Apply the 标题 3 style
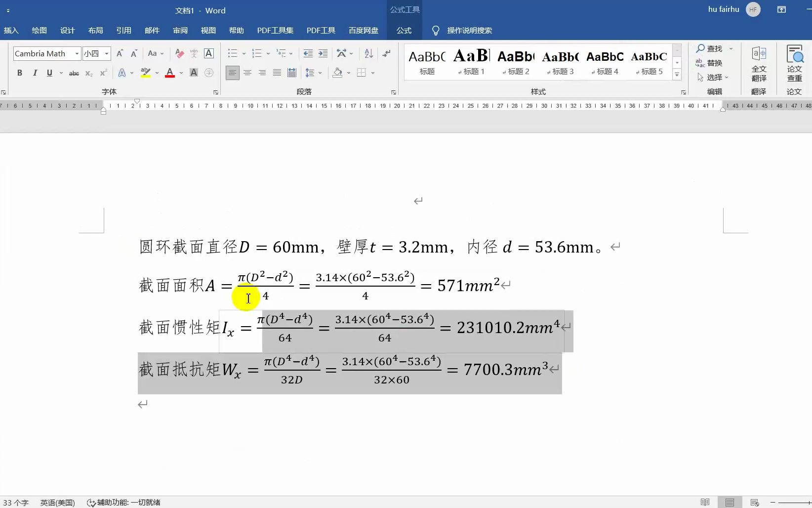 tap(561, 62)
